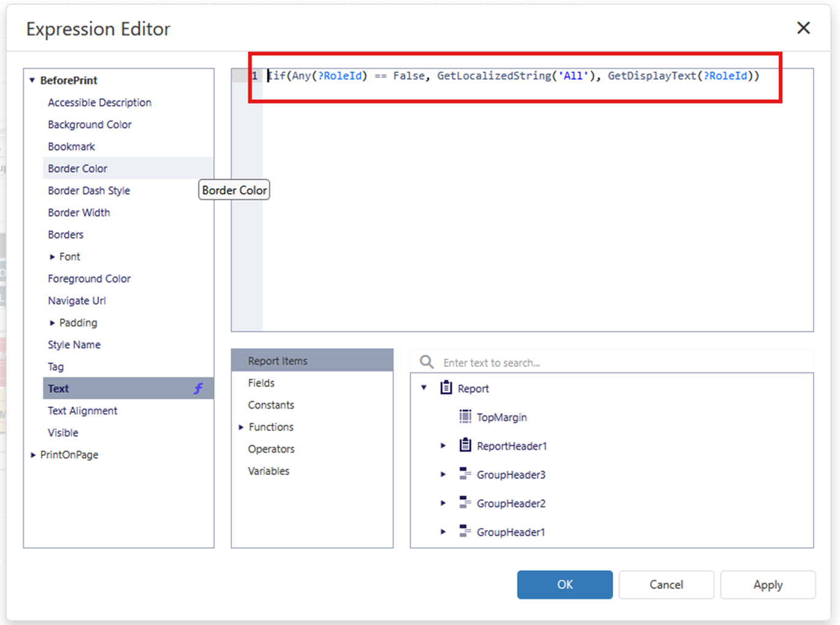
Task: Click the Report icon in the tree
Action: point(446,388)
